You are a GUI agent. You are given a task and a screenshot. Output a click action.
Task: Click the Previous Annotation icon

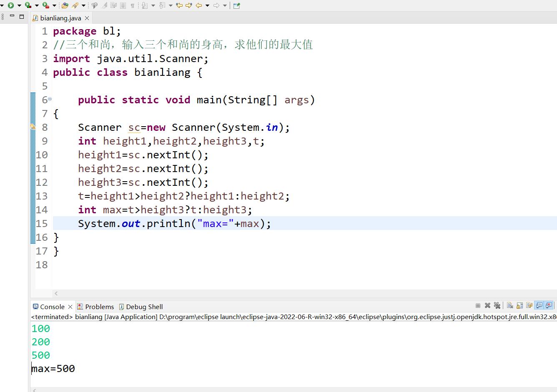[162, 5]
